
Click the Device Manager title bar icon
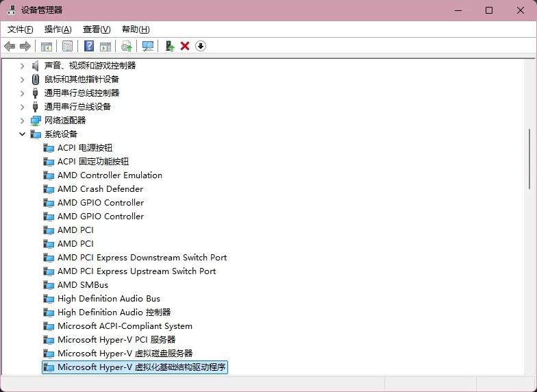coord(12,10)
